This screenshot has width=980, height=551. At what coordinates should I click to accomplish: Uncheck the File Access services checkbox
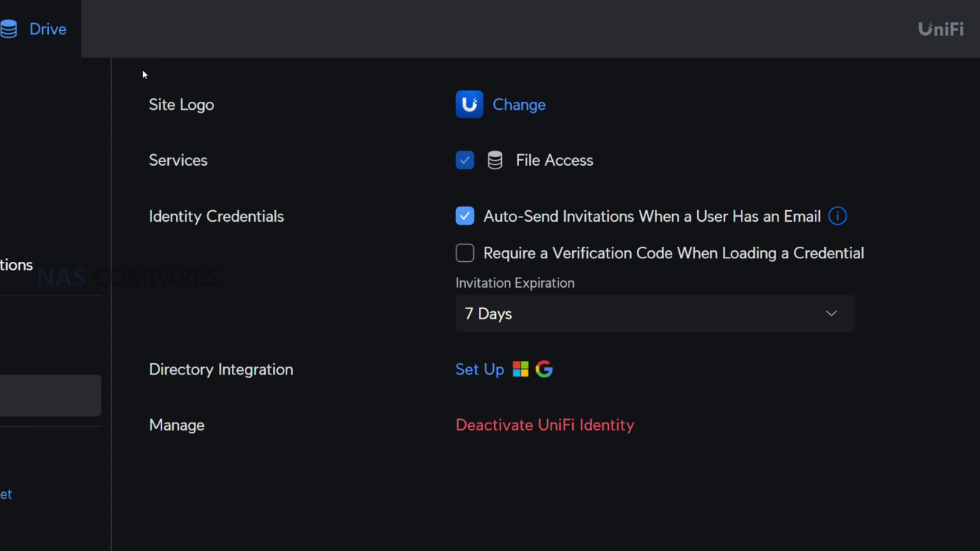pos(465,160)
